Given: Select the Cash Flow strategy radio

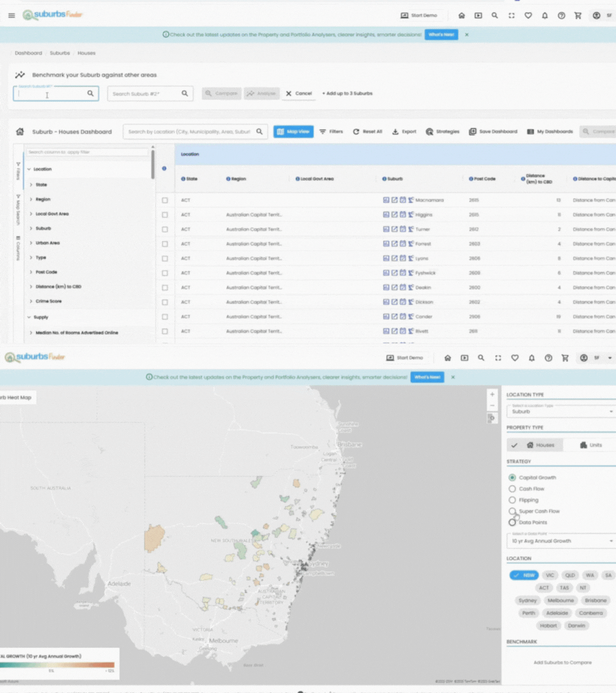Looking at the screenshot, I should [512, 489].
